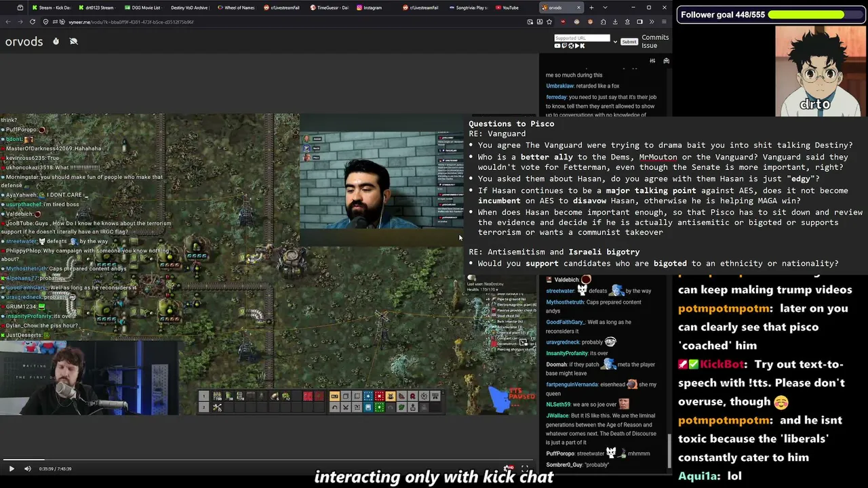This screenshot has width=868, height=488.
Task: Click the Kick platform icon under URL field
Action: pos(582,46)
